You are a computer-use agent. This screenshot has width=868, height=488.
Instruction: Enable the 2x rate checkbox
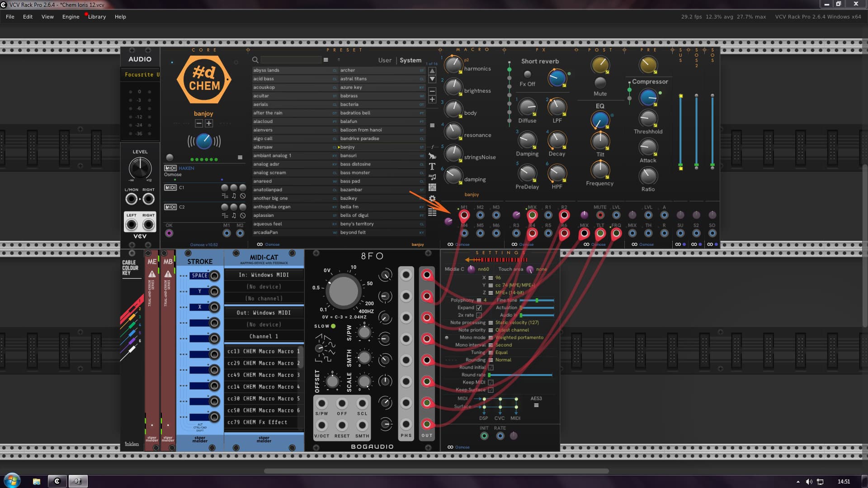point(479,315)
